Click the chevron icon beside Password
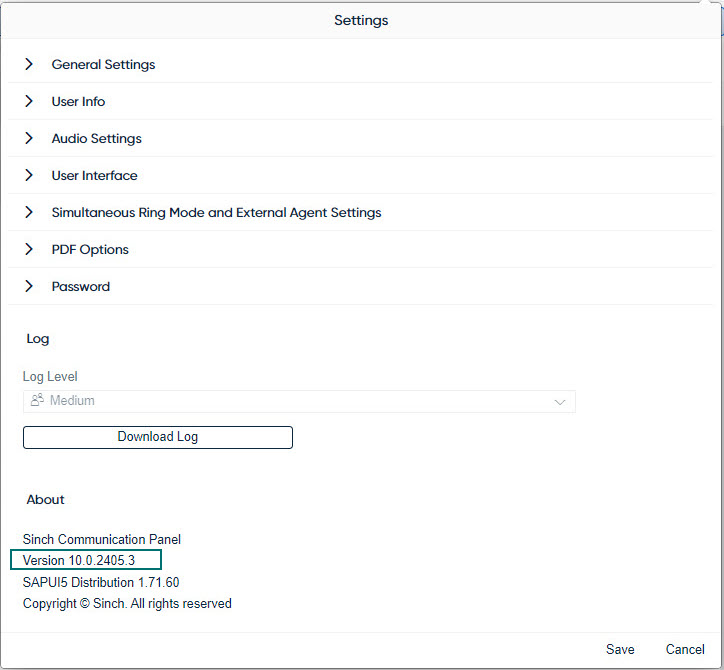 [29, 286]
